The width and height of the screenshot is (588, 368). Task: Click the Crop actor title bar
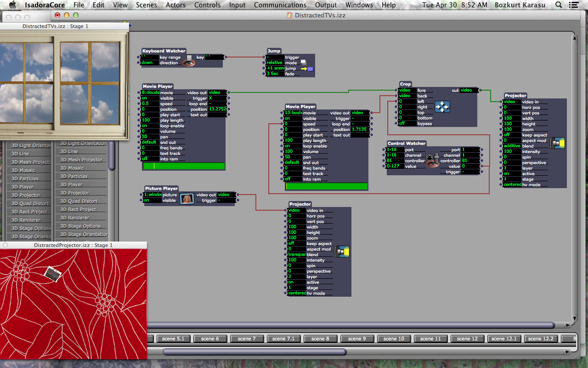point(405,84)
